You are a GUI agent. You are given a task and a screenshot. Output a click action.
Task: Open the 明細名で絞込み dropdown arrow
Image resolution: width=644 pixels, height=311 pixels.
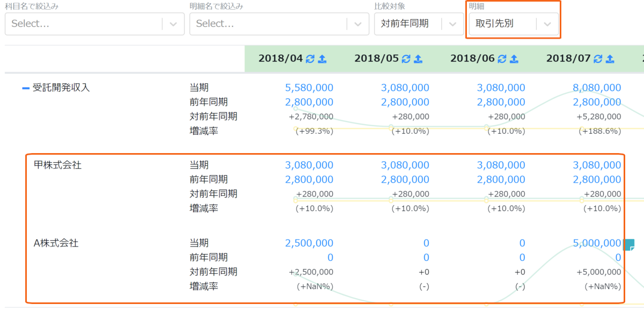pos(358,24)
